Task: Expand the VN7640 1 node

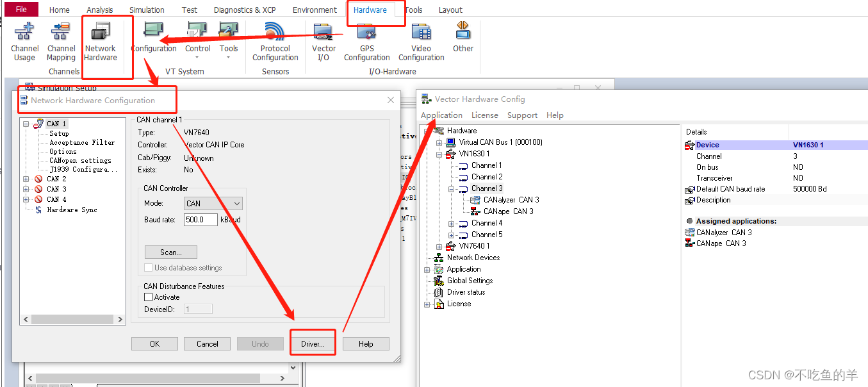Action: [439, 246]
